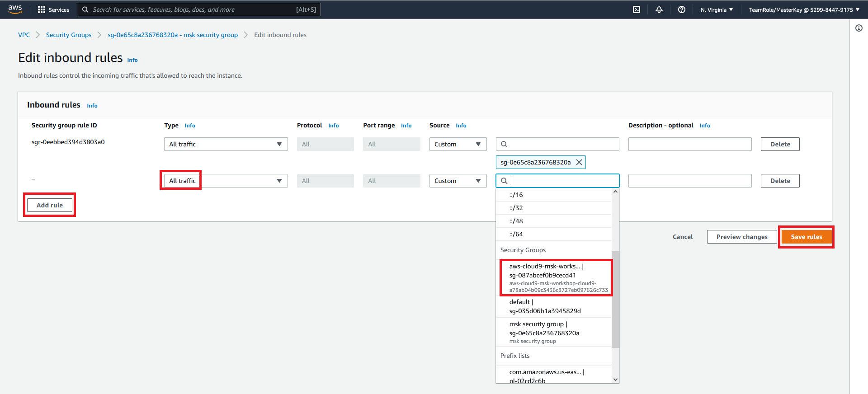Expand the Type dropdown for rule sgr-0eebbed394d3803a0

point(226,144)
